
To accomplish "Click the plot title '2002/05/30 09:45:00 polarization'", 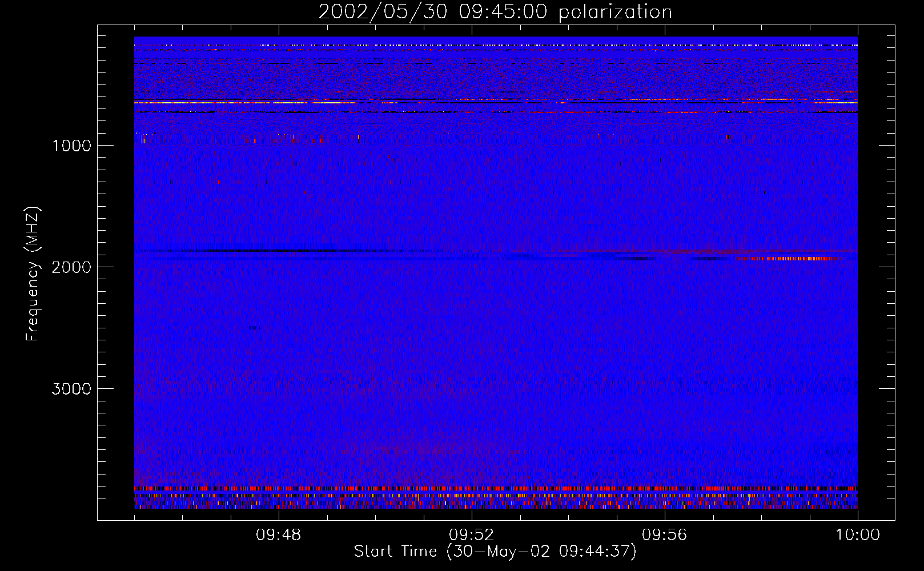I will pyautogui.click(x=495, y=12).
